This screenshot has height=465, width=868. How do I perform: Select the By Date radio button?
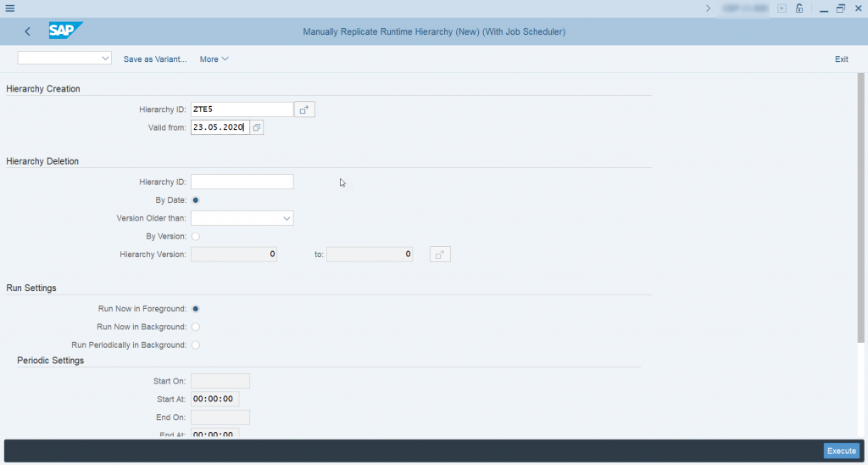196,200
